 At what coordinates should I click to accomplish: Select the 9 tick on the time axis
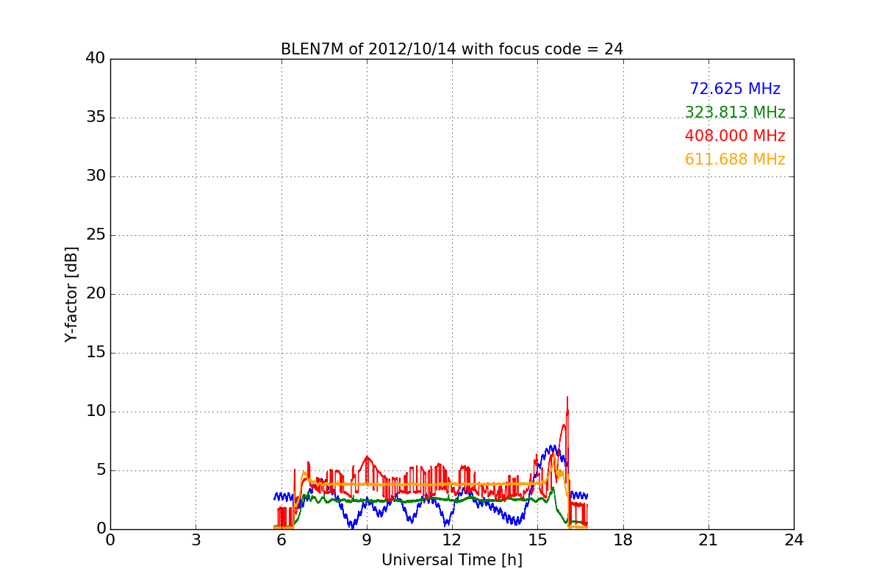click(x=367, y=540)
